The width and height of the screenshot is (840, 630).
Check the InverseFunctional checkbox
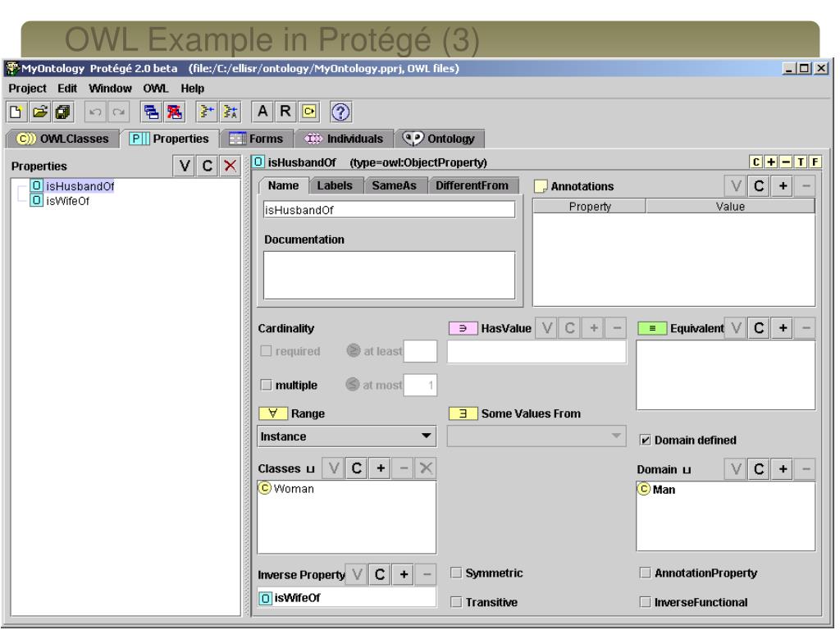[x=644, y=601]
